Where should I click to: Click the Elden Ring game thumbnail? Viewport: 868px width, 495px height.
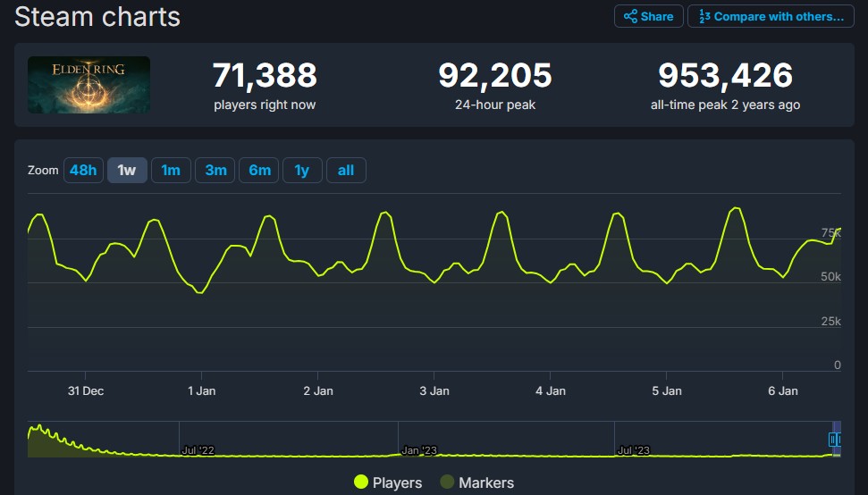click(x=88, y=85)
